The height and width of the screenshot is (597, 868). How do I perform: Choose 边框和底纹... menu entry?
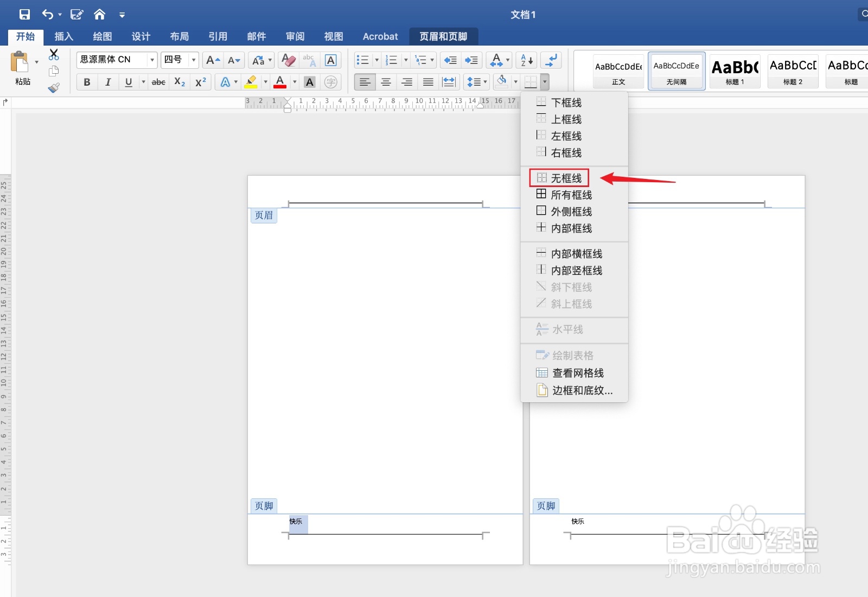click(x=574, y=390)
